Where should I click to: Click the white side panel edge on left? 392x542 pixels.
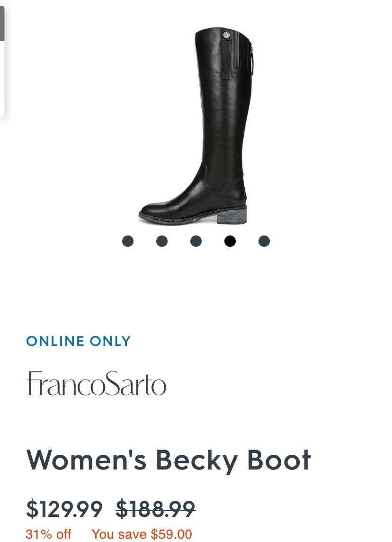pyautogui.click(x=2, y=79)
